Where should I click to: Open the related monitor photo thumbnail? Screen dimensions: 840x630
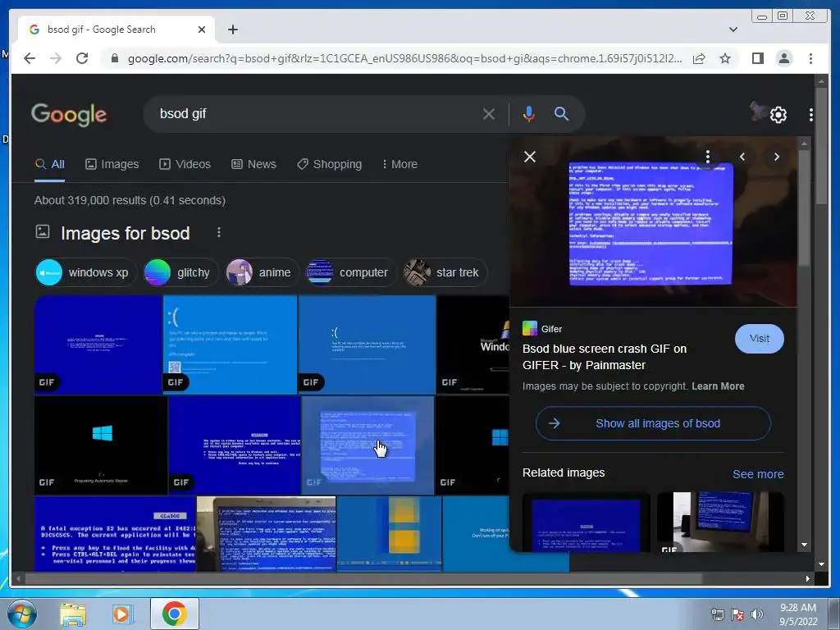tap(720, 522)
